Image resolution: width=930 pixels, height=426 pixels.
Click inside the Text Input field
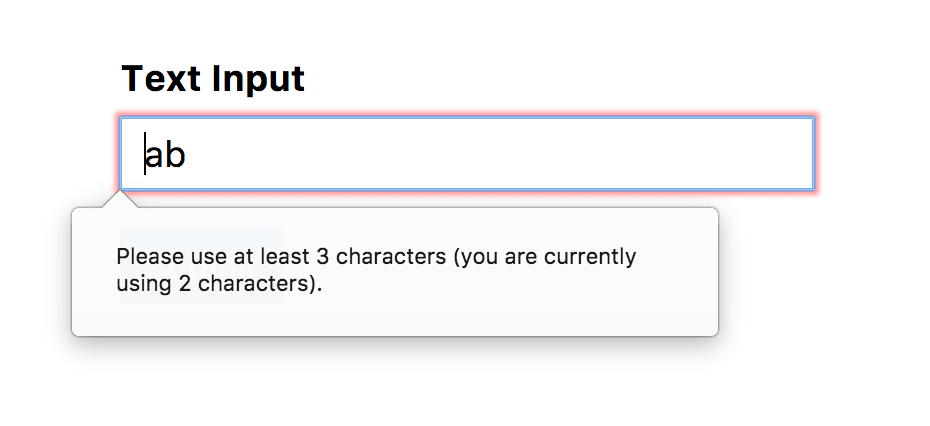[x=466, y=153]
